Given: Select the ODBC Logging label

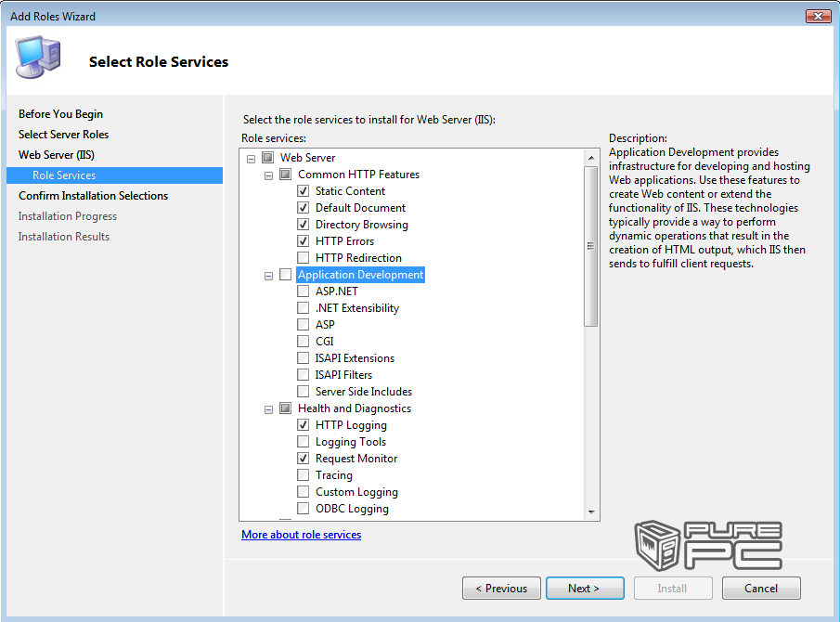Looking at the screenshot, I should pos(352,508).
